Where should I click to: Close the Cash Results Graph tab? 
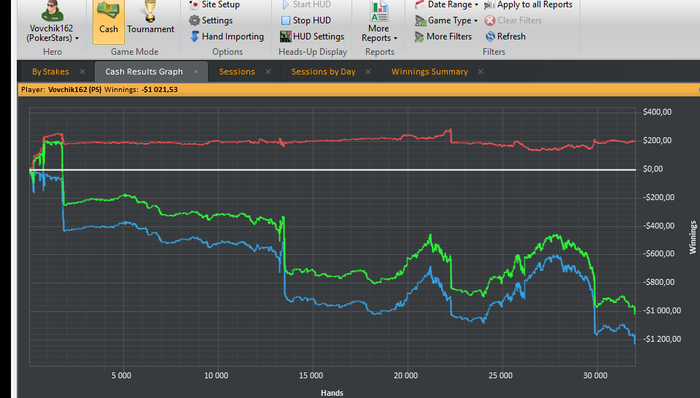pos(196,72)
